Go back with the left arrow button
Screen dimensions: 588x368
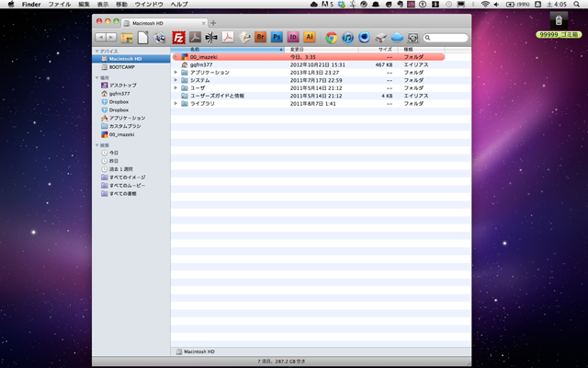100,38
